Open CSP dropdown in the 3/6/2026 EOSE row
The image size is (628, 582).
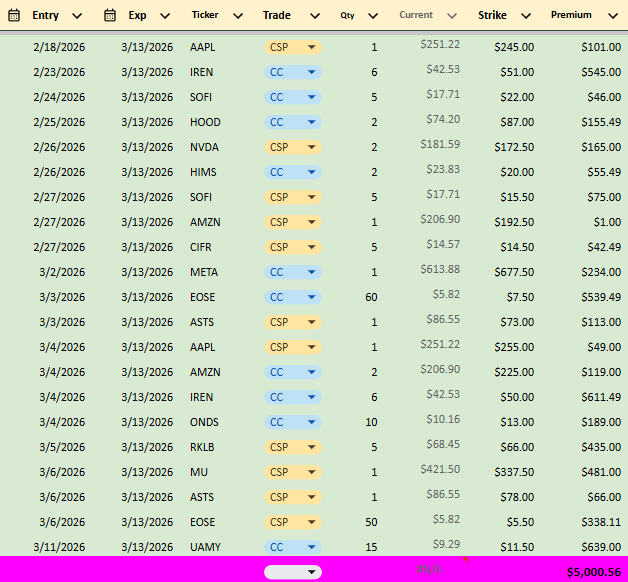293,522
